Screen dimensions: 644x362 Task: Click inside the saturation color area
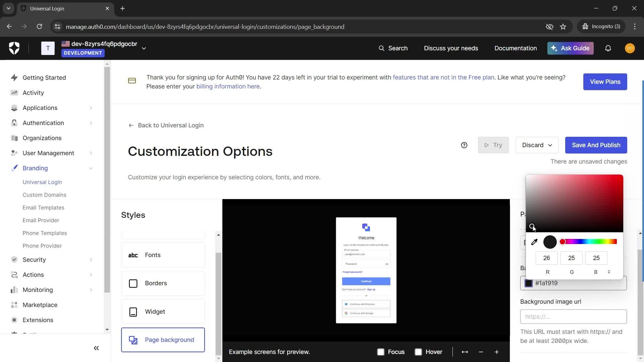(574, 203)
